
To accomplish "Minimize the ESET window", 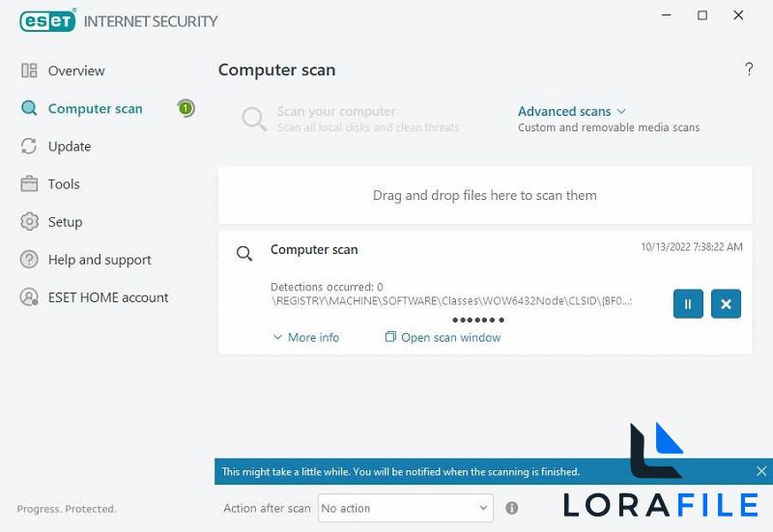I will tap(666, 15).
